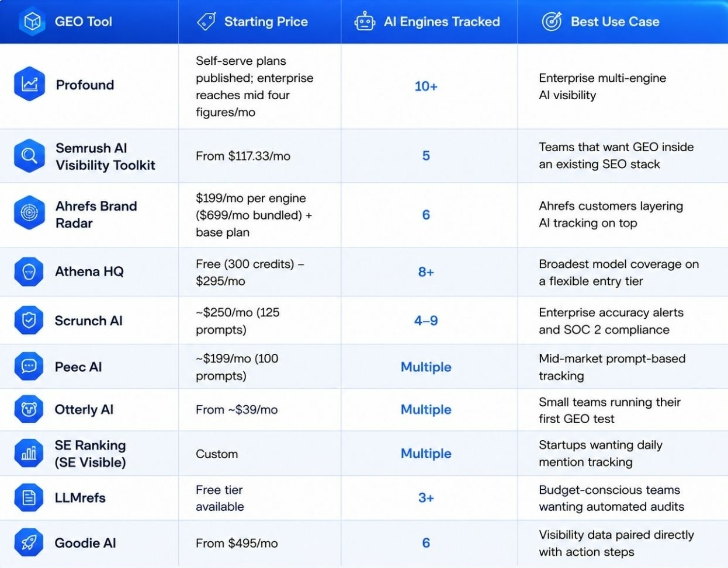The height and width of the screenshot is (568, 728).
Task: Click Enterprise accuracy alerts and SOC 2 text
Action: (611, 320)
